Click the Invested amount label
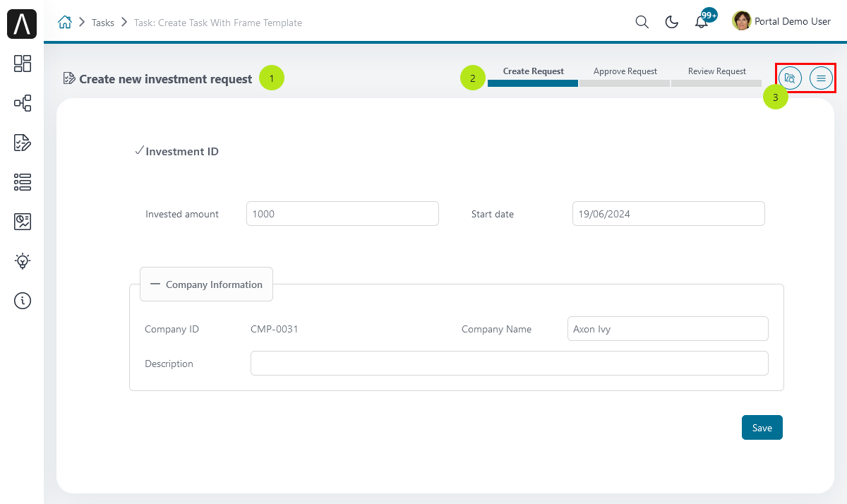The width and height of the screenshot is (847, 504). coord(182,214)
